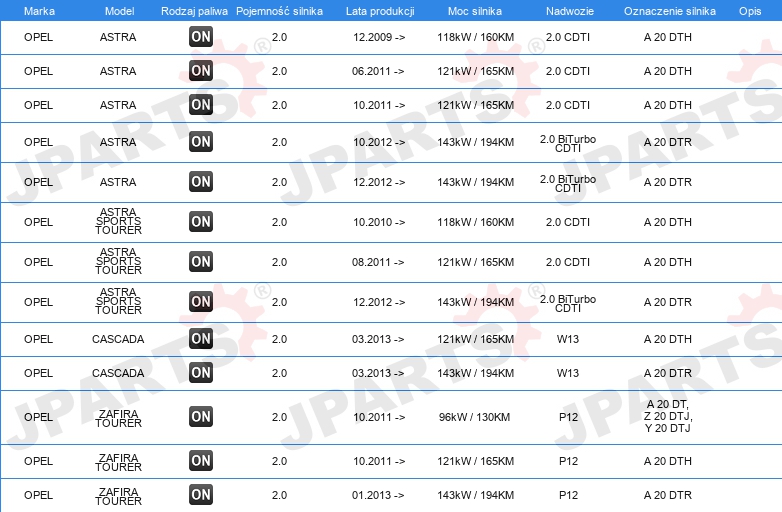This screenshot has width=782, height=512.
Task: Click OPEL brand cell in Astra 06.2011 row
Action: click(38, 71)
